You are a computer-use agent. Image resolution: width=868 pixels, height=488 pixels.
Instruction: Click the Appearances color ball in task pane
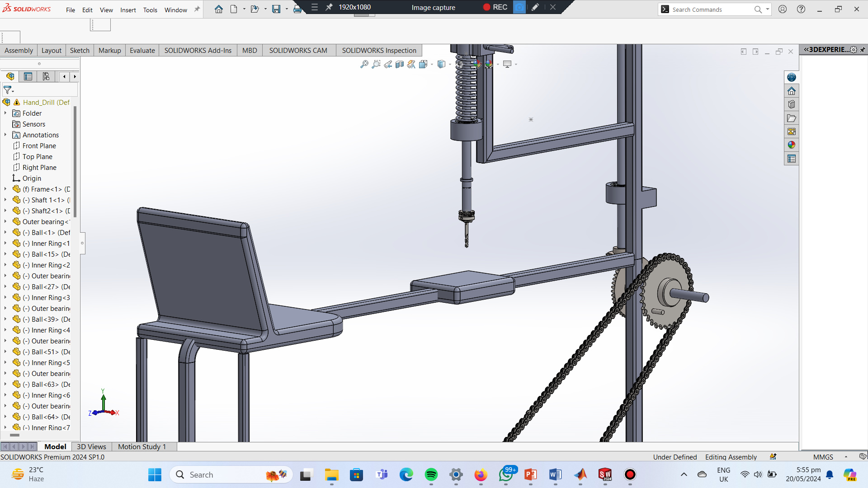tap(791, 145)
